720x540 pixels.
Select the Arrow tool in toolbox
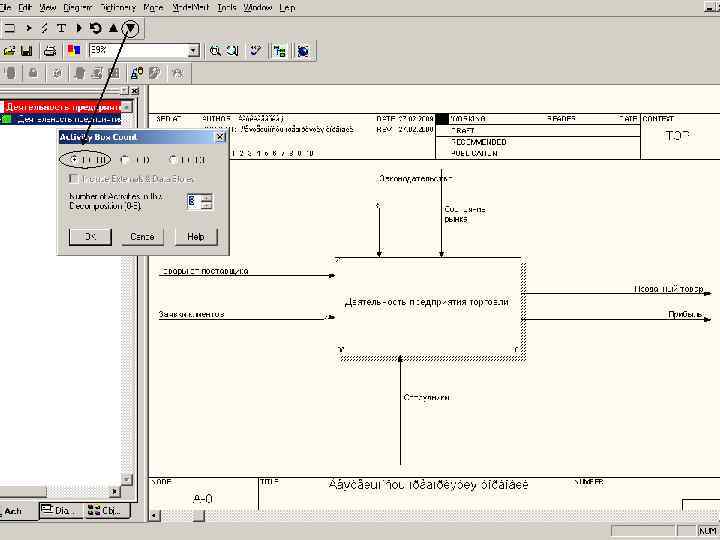tap(28, 28)
